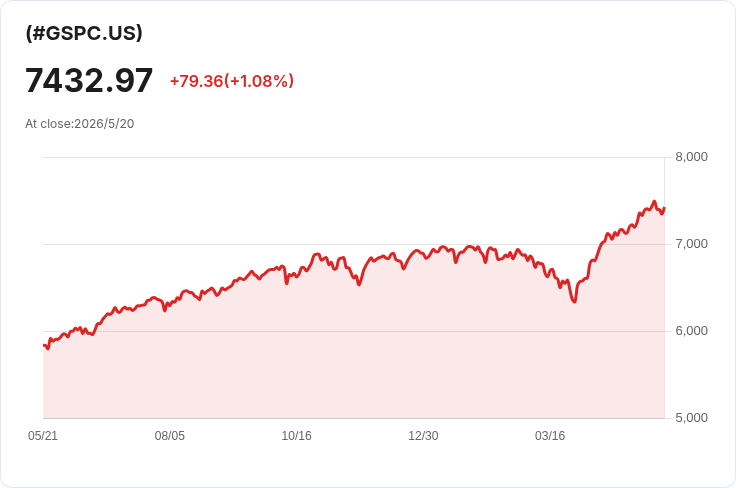This screenshot has width=736, height=488.
Task: Click the At close:2026/5/20 timestamp
Action: point(80,124)
